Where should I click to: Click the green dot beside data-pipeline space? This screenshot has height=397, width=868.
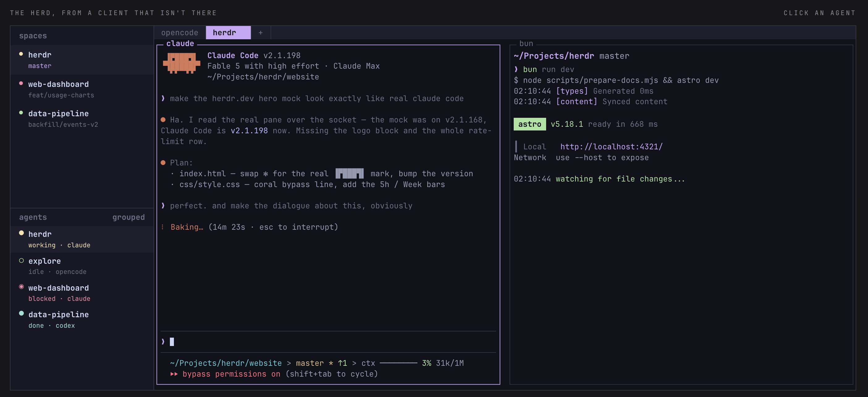point(21,113)
